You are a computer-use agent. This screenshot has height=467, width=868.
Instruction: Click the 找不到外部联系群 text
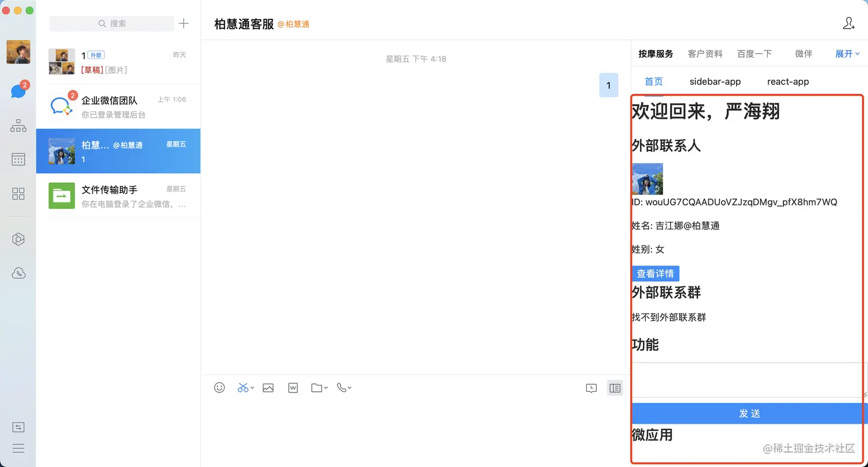coord(669,317)
